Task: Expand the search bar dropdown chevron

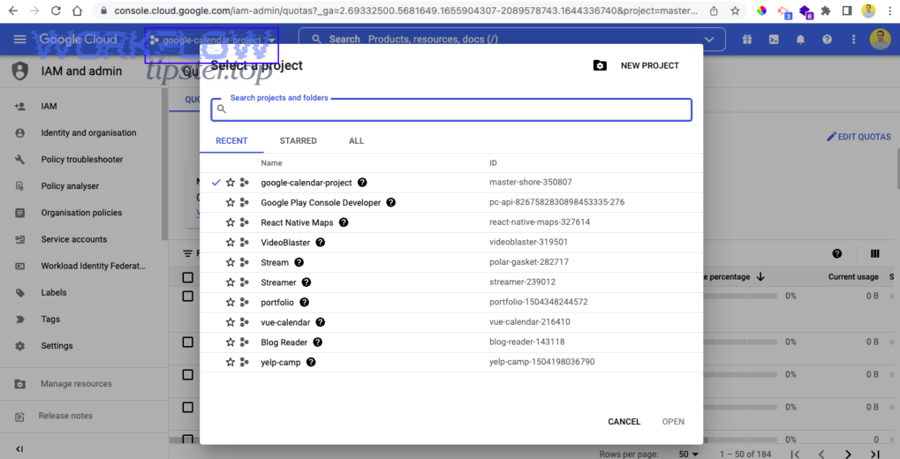Action: click(x=709, y=40)
